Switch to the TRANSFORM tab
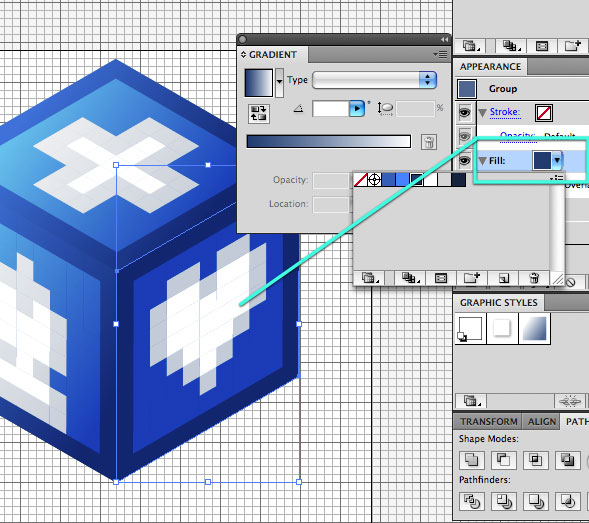The width and height of the screenshot is (589, 523). pyautogui.click(x=489, y=422)
